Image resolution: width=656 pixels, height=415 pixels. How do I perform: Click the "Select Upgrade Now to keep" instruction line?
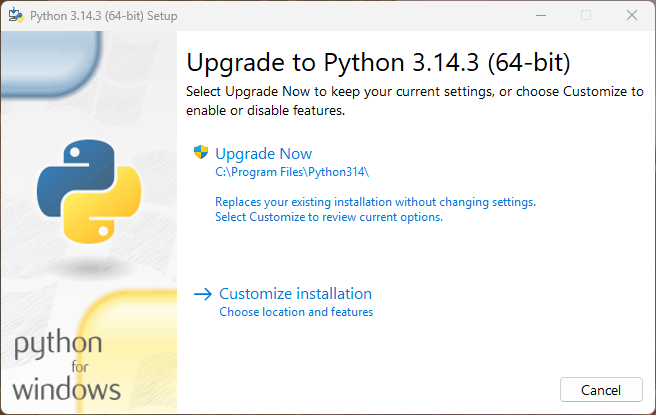pos(414,92)
